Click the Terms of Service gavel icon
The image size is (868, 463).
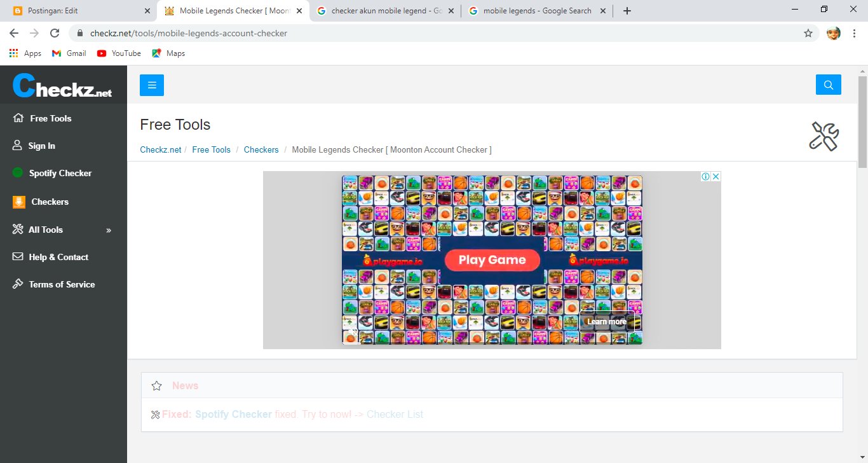[x=18, y=284]
